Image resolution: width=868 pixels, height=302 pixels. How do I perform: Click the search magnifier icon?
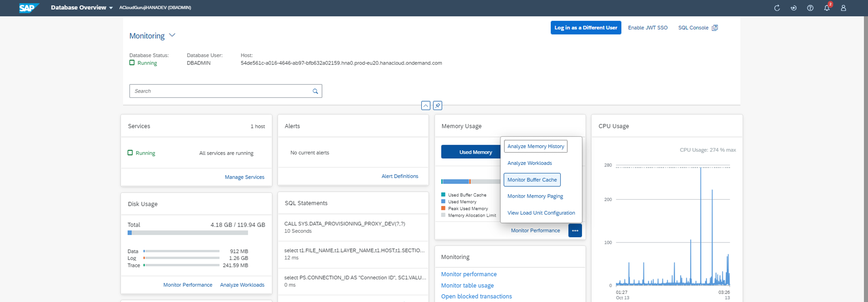315,91
